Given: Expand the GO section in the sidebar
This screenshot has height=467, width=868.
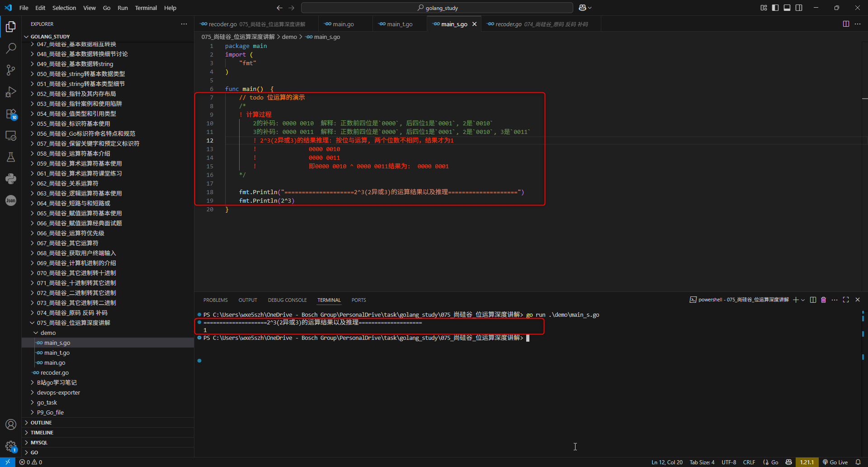Looking at the screenshot, I should coord(108,453).
